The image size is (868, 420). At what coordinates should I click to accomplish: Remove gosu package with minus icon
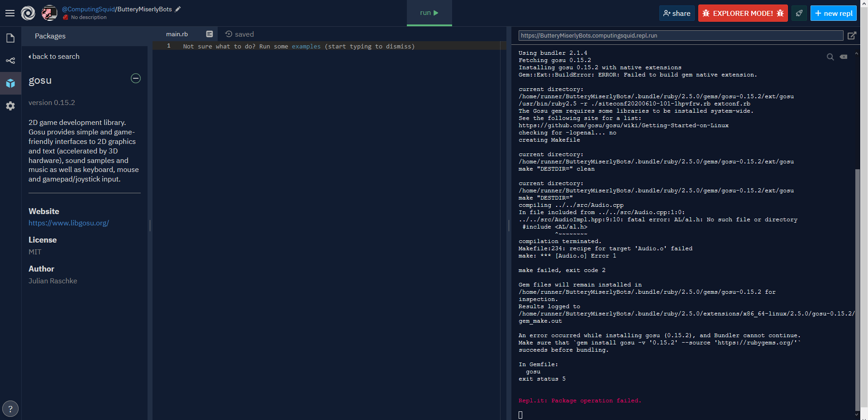(136, 78)
